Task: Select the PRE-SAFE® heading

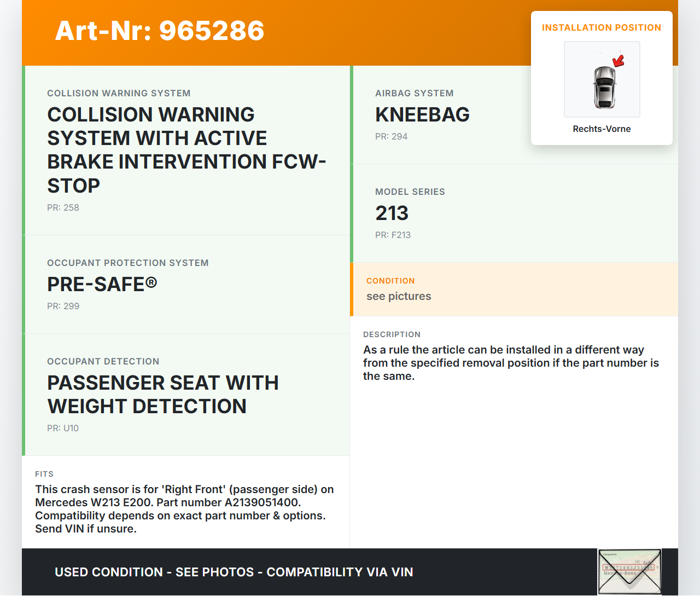Action: click(102, 284)
